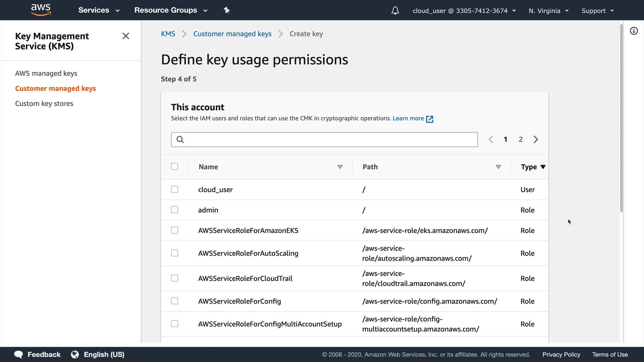Click the globe language icon in footer
The height and width of the screenshot is (362, 644).
(75, 355)
